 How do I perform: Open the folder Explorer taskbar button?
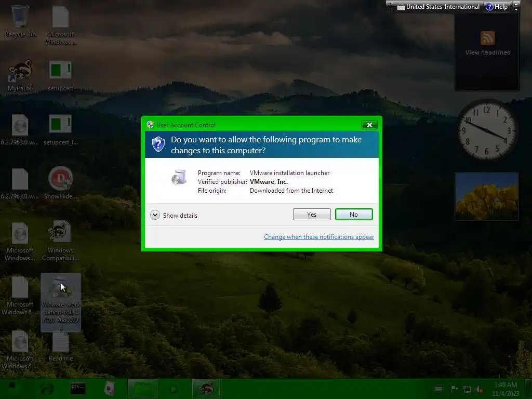[x=143, y=389]
